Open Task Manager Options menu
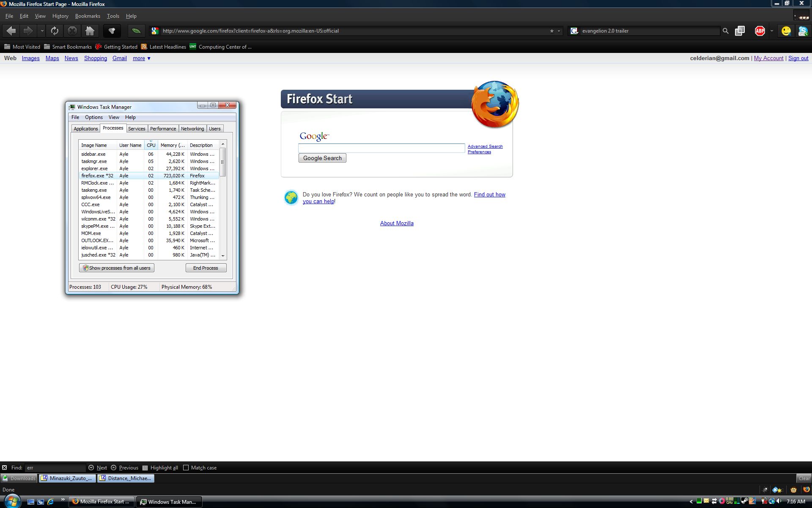This screenshot has width=812, height=508. point(93,117)
